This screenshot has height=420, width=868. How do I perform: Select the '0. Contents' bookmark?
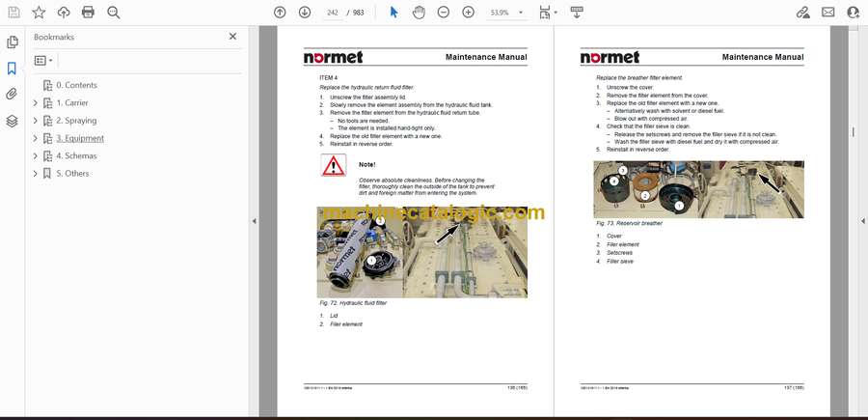click(76, 85)
